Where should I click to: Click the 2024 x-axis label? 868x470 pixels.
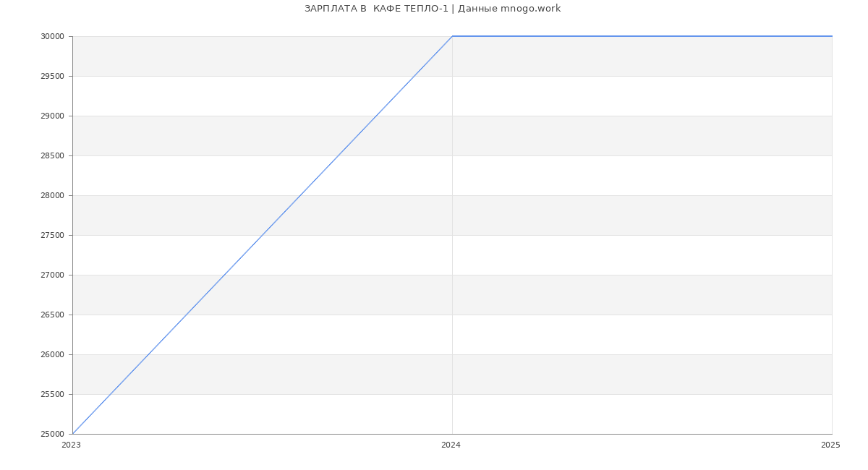pyautogui.click(x=451, y=445)
